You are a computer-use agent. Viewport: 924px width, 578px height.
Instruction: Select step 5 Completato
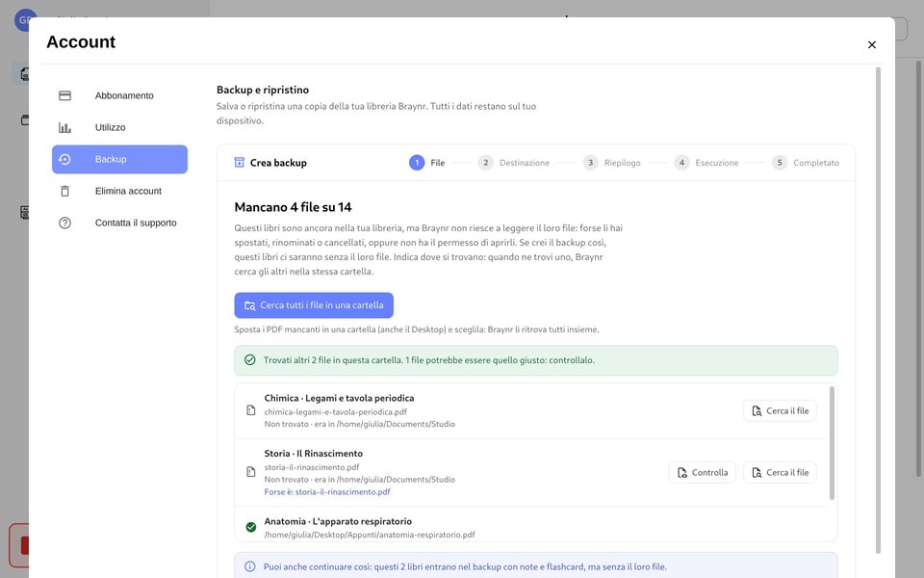click(x=806, y=163)
